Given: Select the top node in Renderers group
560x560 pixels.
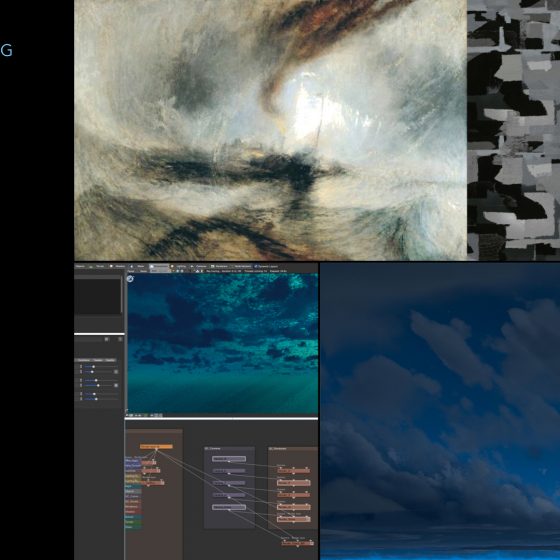Looking at the screenshot, I should point(293,470).
